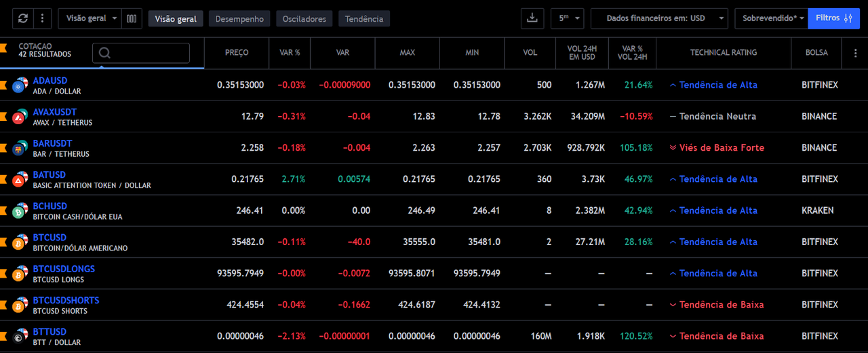This screenshot has height=353, width=868.
Task: Open the 5m time interval dropdown
Action: coord(567,18)
